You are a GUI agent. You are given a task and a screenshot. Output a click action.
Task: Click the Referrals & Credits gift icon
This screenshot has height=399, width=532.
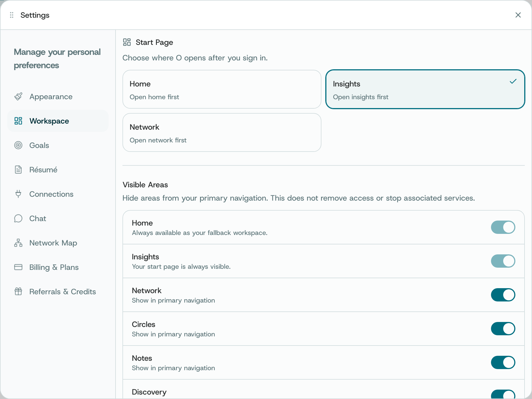click(18, 291)
